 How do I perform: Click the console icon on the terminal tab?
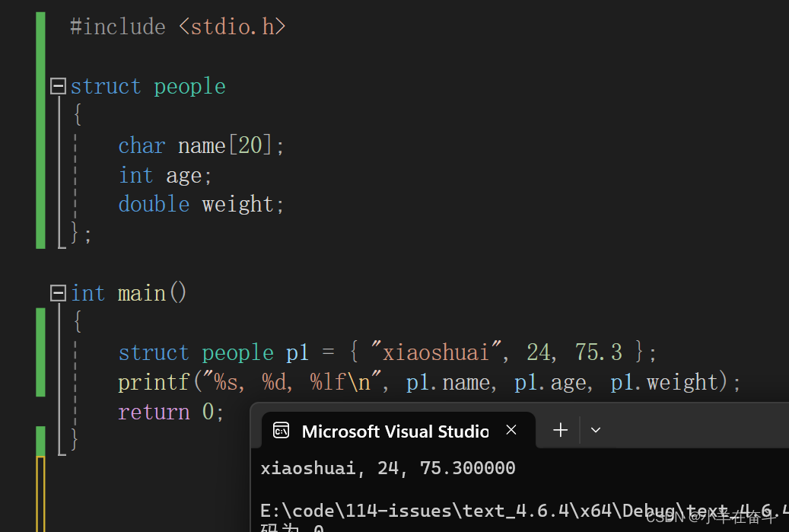281,431
